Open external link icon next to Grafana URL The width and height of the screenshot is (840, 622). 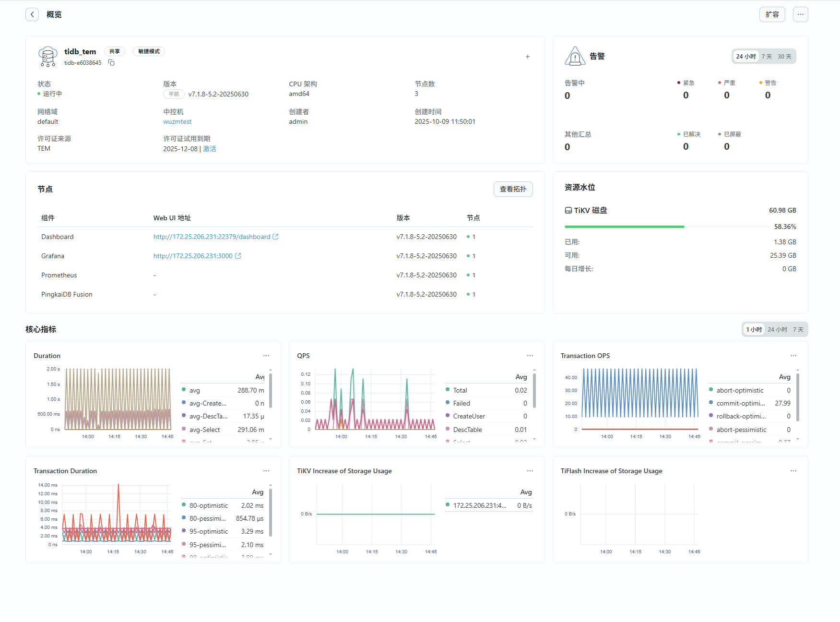tap(238, 256)
